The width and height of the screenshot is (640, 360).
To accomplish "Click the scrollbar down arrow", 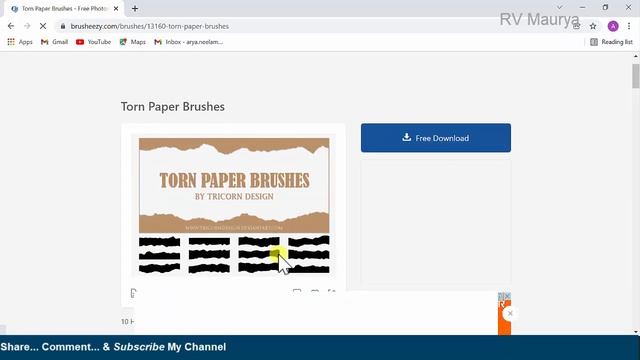I will 636,332.
